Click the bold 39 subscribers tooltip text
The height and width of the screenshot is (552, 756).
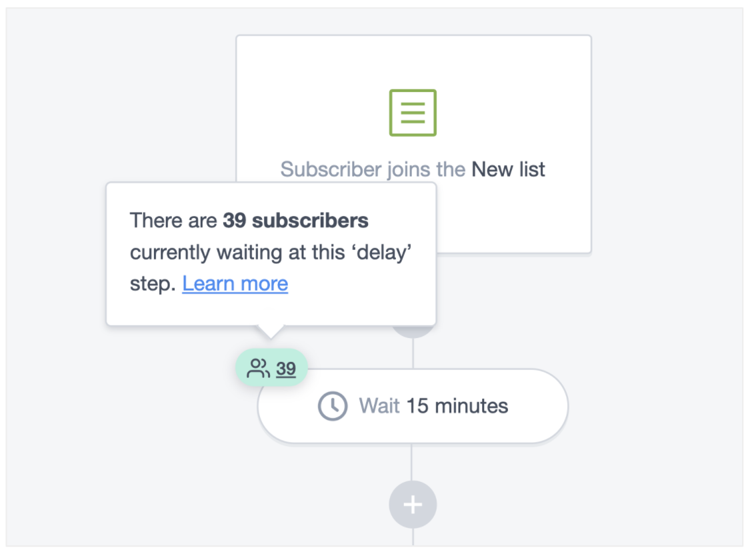pyautogui.click(x=295, y=220)
